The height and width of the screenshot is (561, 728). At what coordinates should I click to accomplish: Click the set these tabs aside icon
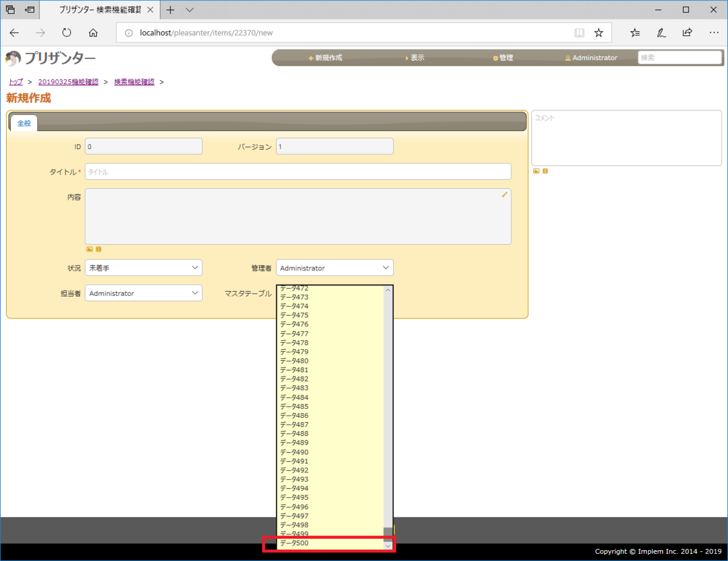(x=30, y=10)
